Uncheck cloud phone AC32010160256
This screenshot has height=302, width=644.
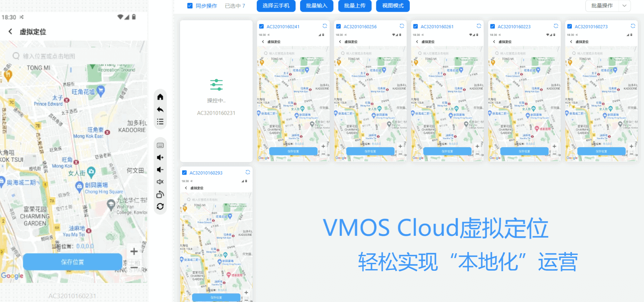(x=338, y=26)
